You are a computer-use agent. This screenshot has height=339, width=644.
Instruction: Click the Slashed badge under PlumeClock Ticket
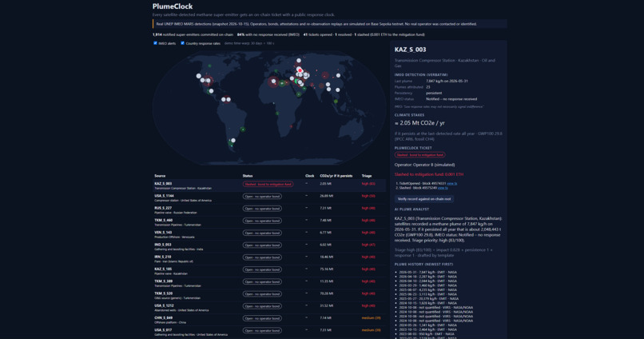[x=419, y=155]
